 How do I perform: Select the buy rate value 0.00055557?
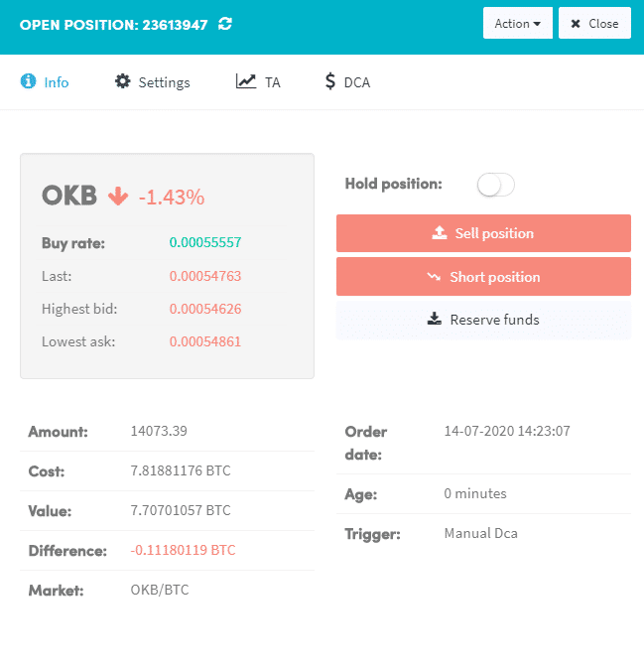[x=205, y=242]
